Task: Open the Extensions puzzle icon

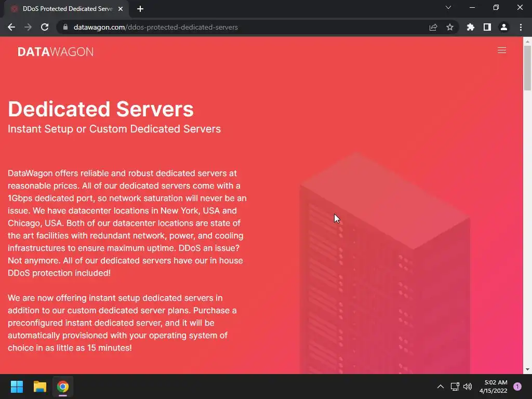Action: 471,27
